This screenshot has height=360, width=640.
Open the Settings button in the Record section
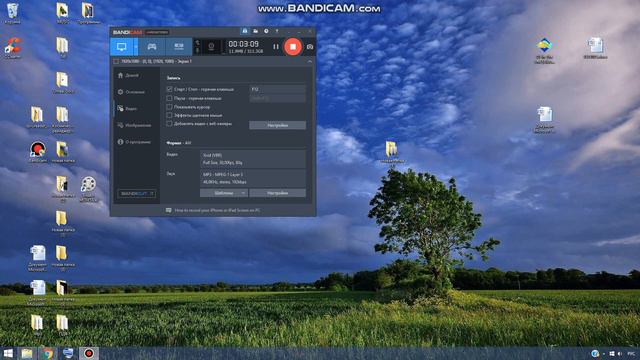pyautogui.click(x=278, y=125)
